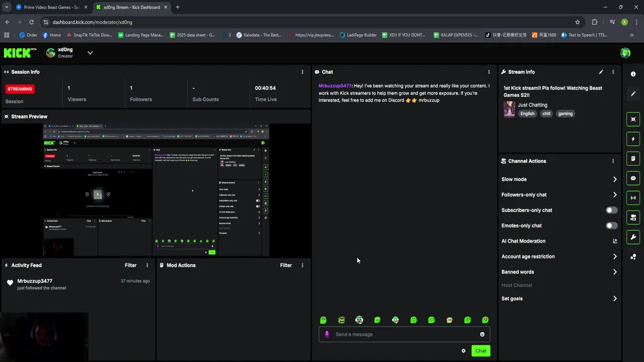The width and height of the screenshot is (644, 362).
Task: Click Mrbuzzup3477 username in chat
Action: tap(335, 86)
